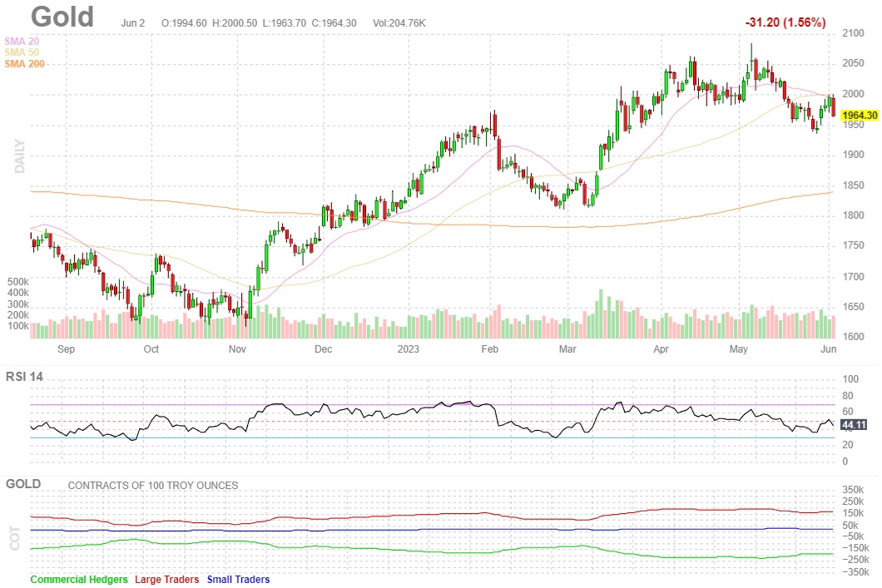Click the May month label on time axis
882x588 pixels.
(x=739, y=349)
